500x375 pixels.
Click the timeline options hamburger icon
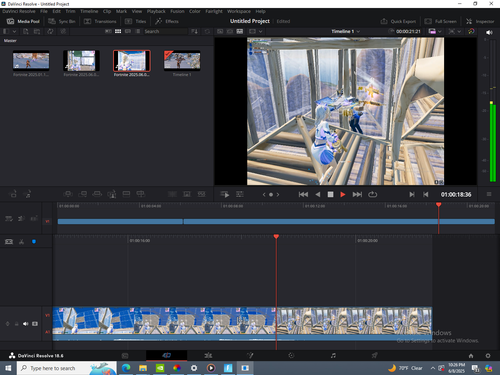click(489, 194)
